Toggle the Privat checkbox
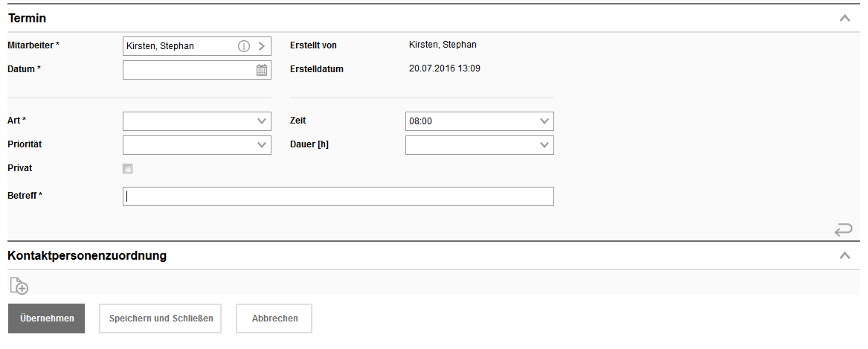This screenshot has height=349, width=868. coord(127,168)
